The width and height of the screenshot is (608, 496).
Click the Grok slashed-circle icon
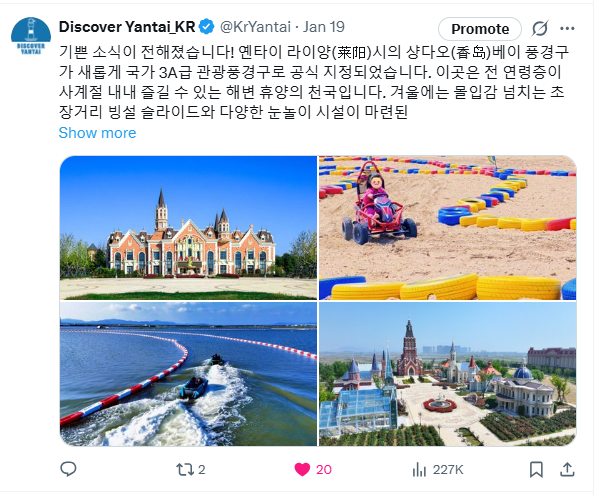tap(540, 28)
